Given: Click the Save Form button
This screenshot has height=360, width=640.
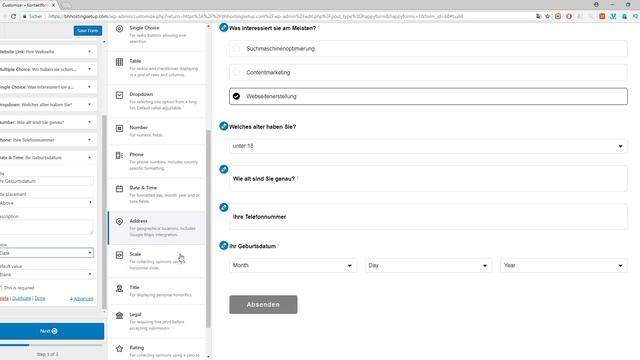Looking at the screenshot, I should pos(88,31).
